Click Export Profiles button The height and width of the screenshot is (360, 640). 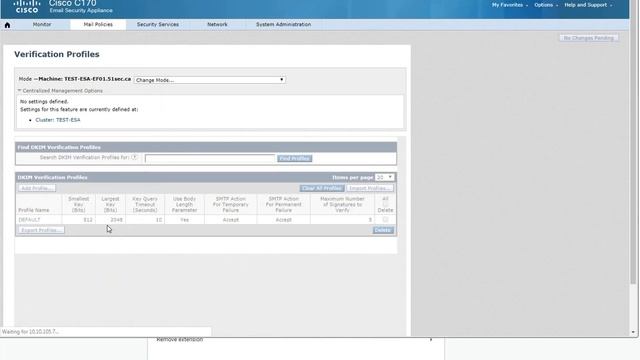point(41,230)
